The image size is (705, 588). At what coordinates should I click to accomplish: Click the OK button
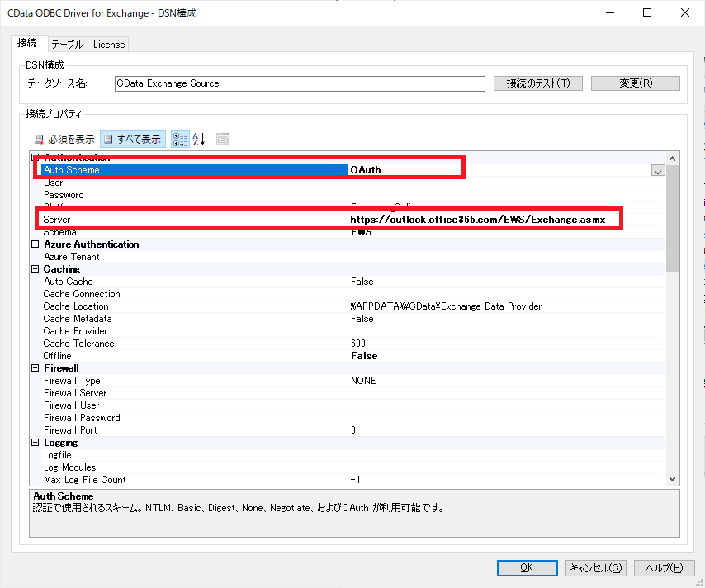coord(527,567)
